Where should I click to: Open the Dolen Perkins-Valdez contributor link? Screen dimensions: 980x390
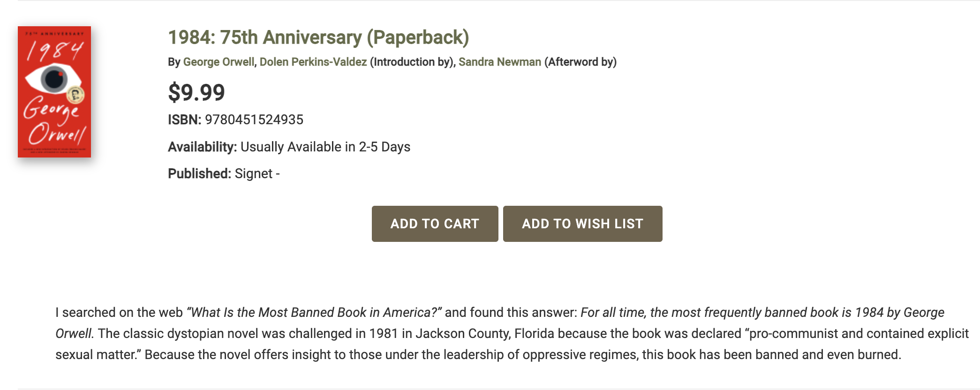[x=313, y=62]
